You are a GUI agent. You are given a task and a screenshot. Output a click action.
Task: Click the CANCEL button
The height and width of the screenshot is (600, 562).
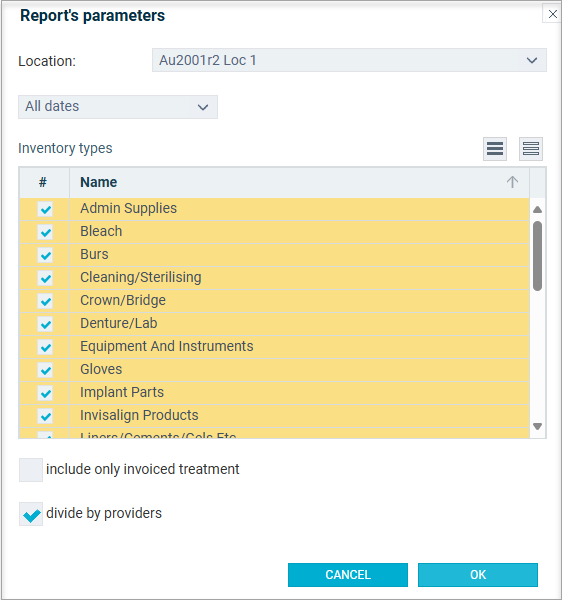point(348,574)
